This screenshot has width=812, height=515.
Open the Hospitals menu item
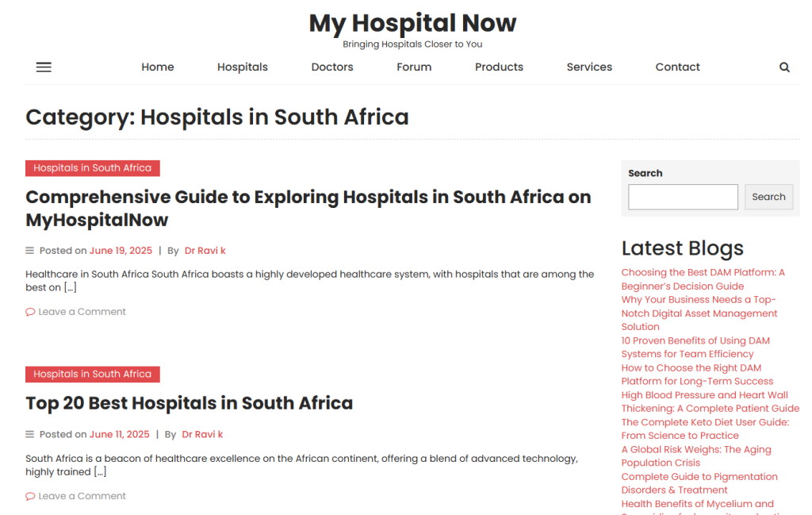[x=243, y=67]
